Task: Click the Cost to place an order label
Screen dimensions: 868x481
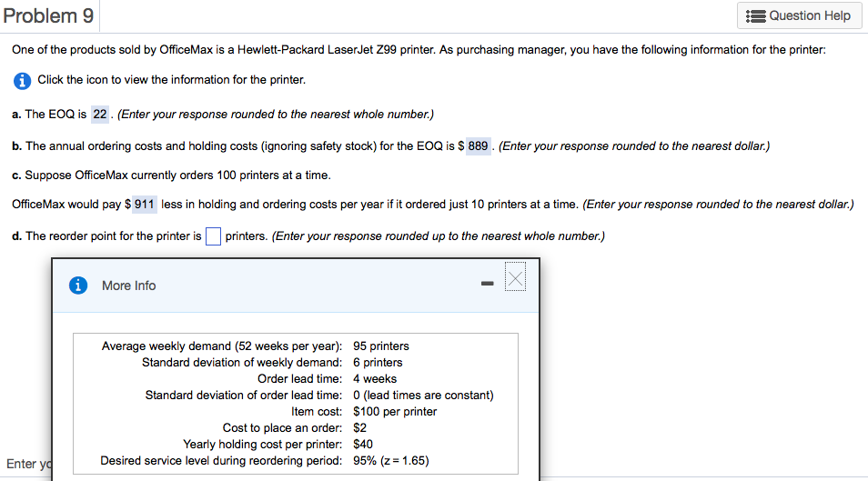Action: point(282,428)
